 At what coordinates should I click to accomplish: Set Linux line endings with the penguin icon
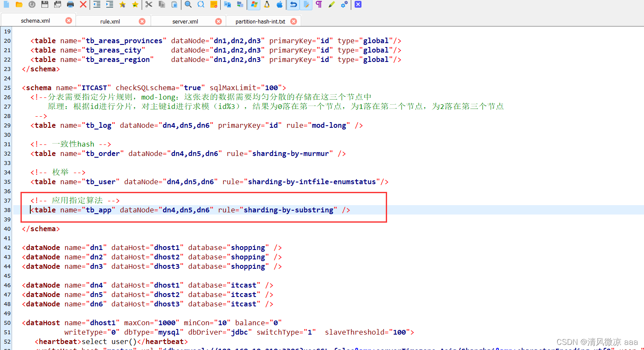tap(267, 4)
